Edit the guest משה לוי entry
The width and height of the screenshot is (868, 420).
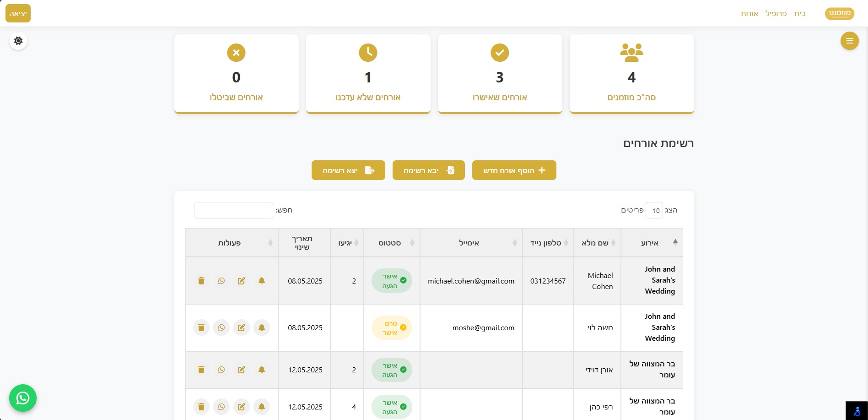point(242,327)
